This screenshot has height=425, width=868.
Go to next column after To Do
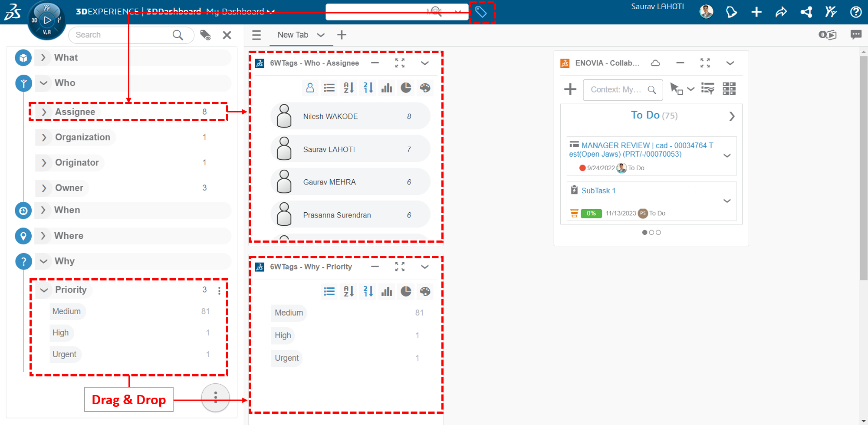coord(732,116)
